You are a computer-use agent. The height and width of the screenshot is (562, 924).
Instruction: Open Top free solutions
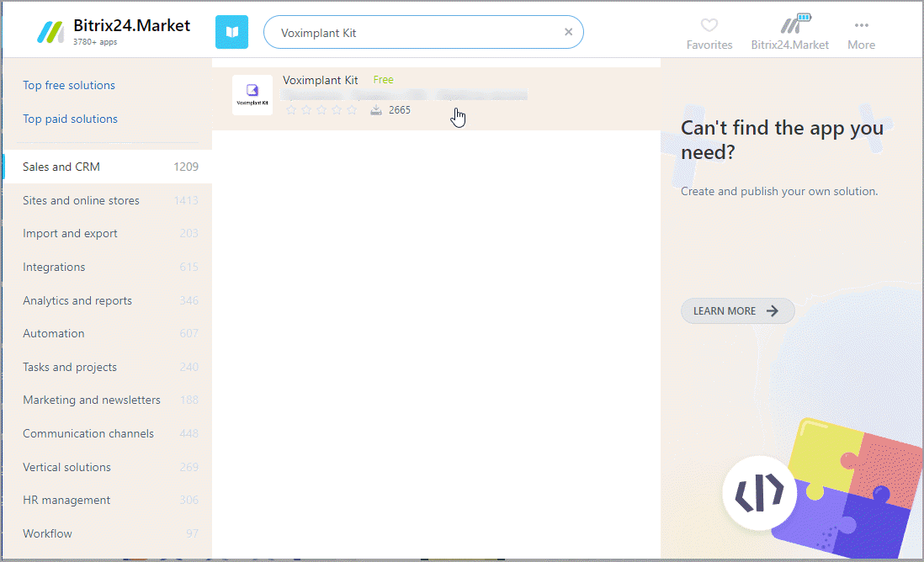pyautogui.click(x=69, y=86)
